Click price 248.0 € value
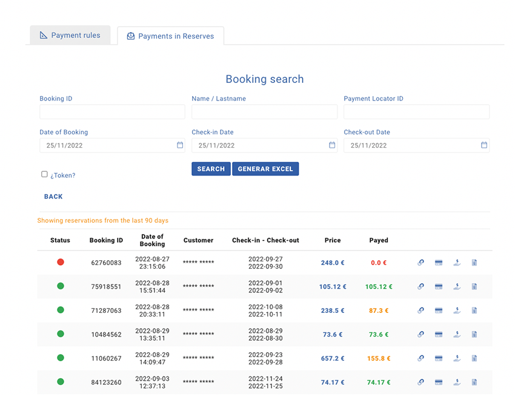Image resolution: width=515 pixels, height=420 pixels. pyautogui.click(x=333, y=263)
